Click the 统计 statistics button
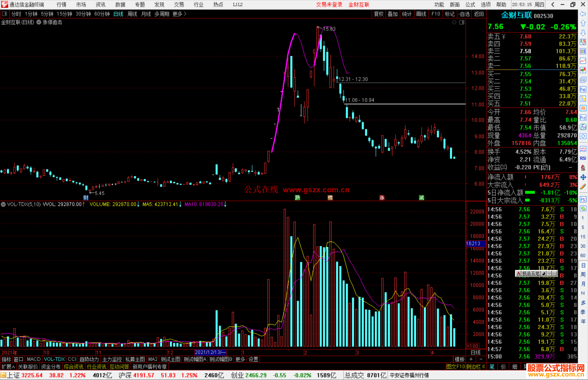Viewport: 588px width, 380px height. (x=407, y=14)
